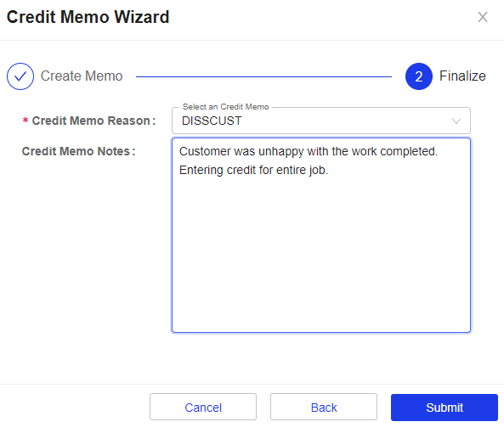Click the Create Memo completed checkmark step

pyautogui.click(x=20, y=76)
